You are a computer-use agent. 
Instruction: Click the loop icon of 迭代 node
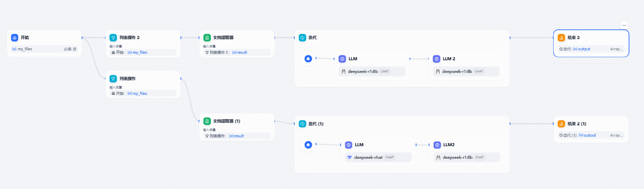pos(302,38)
